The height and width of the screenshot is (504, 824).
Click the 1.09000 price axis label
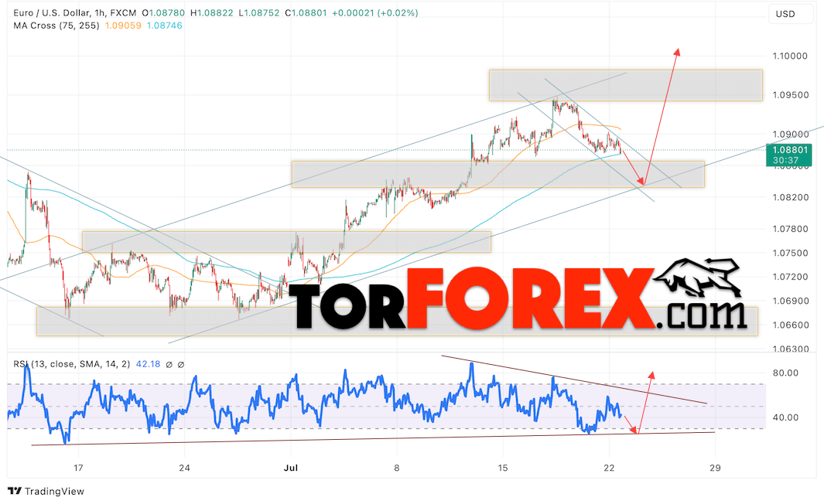pyautogui.click(x=789, y=135)
